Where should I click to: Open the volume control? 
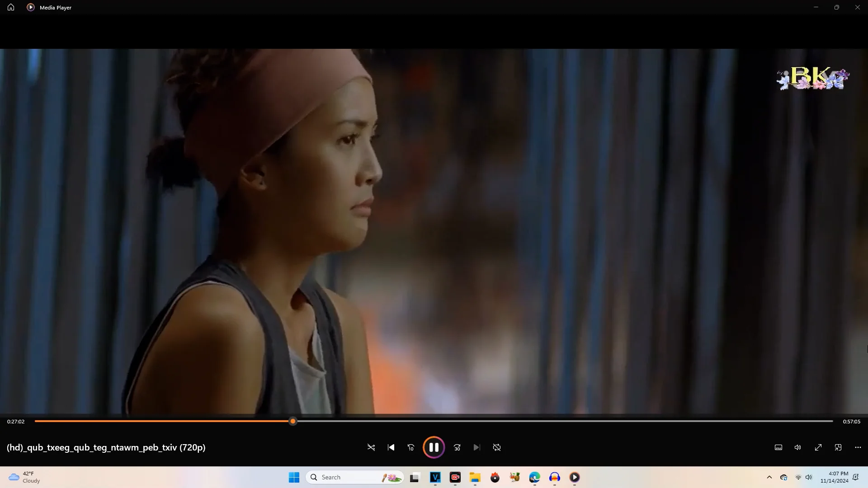coord(798,447)
